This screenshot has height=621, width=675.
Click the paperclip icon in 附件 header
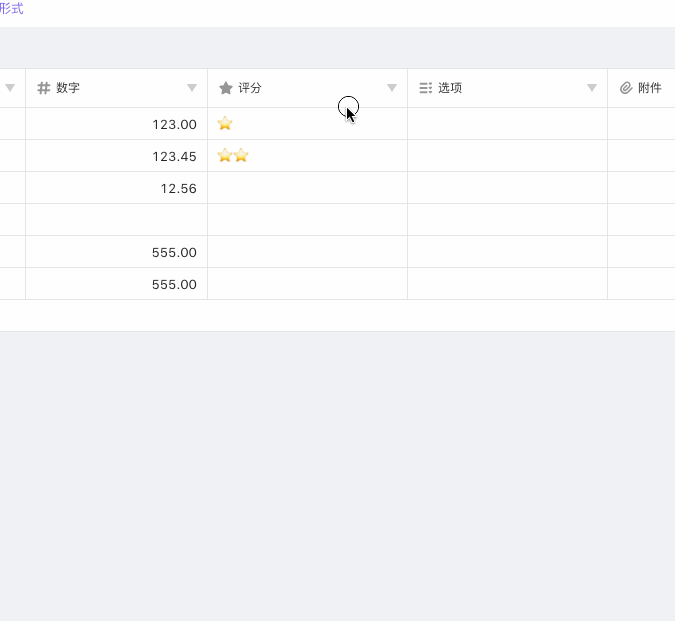[626, 88]
